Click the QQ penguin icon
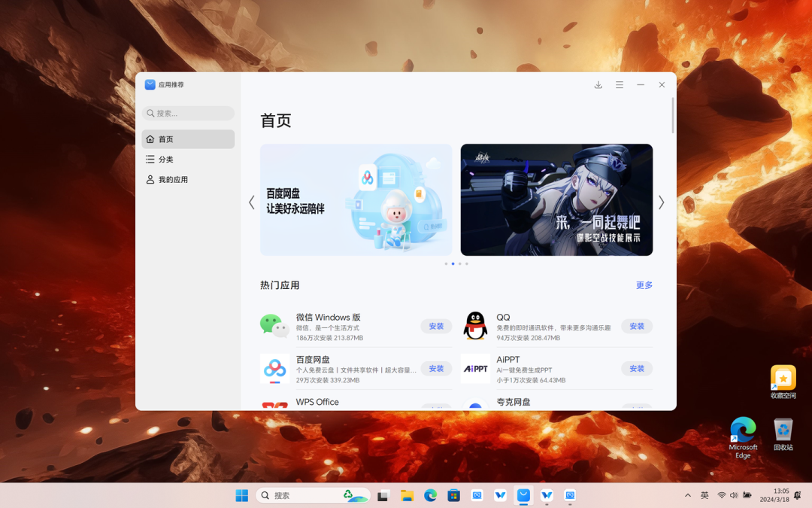812x508 pixels. (475, 326)
